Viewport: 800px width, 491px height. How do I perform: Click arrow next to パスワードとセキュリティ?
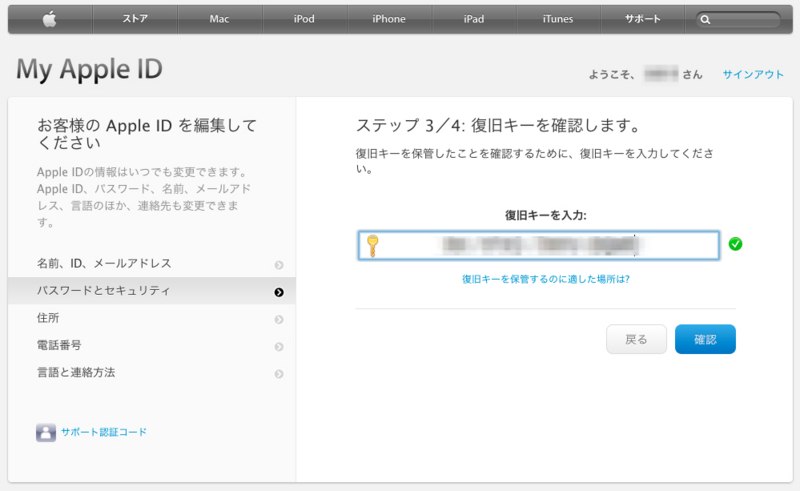[x=279, y=292]
